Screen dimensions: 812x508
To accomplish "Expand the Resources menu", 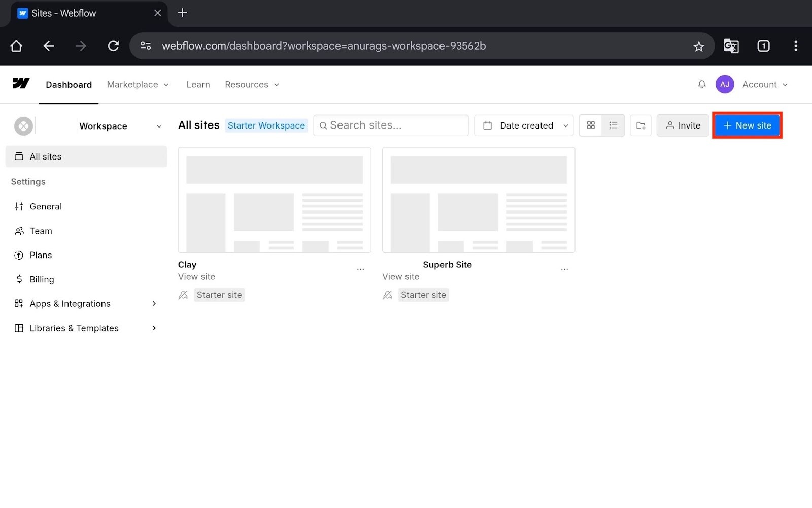I will coord(252,85).
